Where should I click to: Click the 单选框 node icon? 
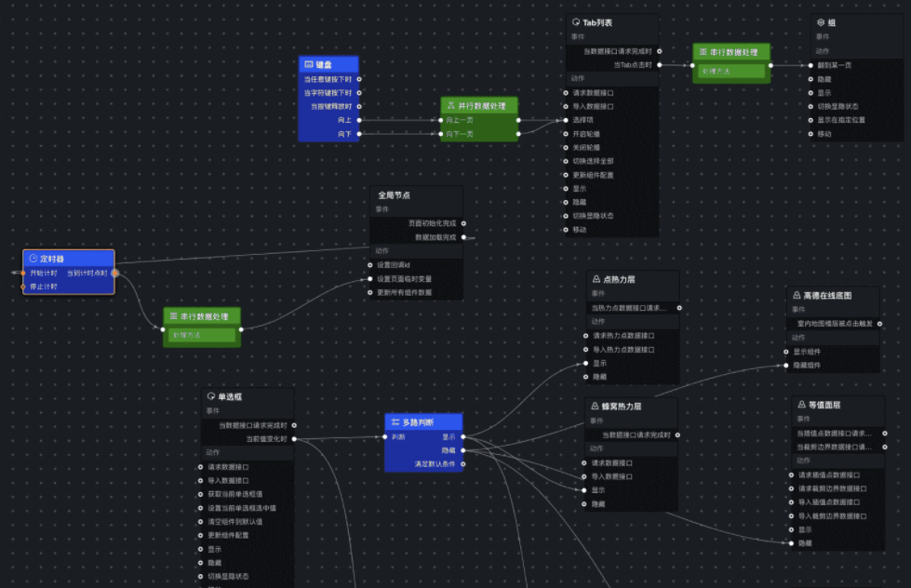click(211, 396)
